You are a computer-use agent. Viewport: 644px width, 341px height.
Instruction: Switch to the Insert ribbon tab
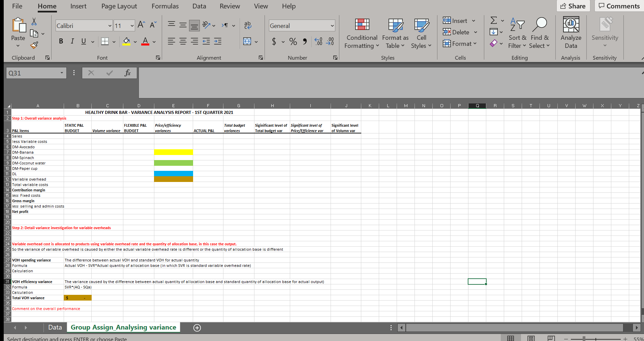(78, 6)
